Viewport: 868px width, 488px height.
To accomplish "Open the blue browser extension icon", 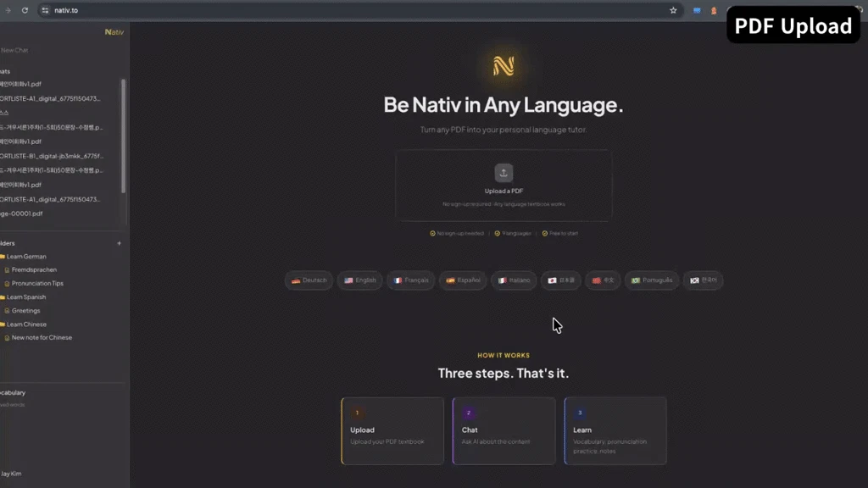I will tap(697, 10).
